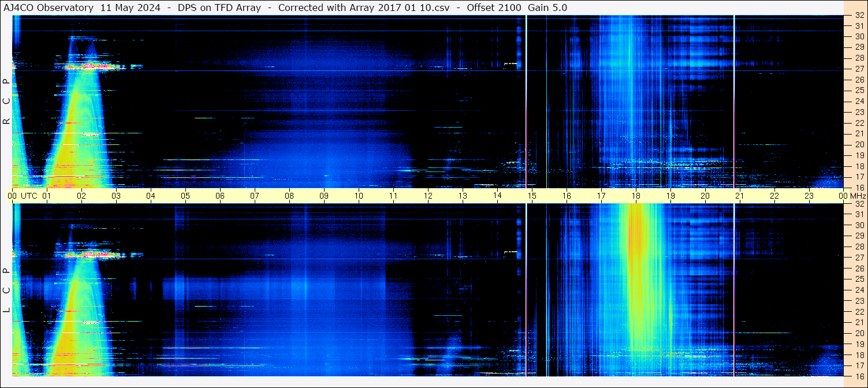The image size is (868, 388).
Task: Click the 20 MHz tick in LCP panel
Action: click(859, 333)
